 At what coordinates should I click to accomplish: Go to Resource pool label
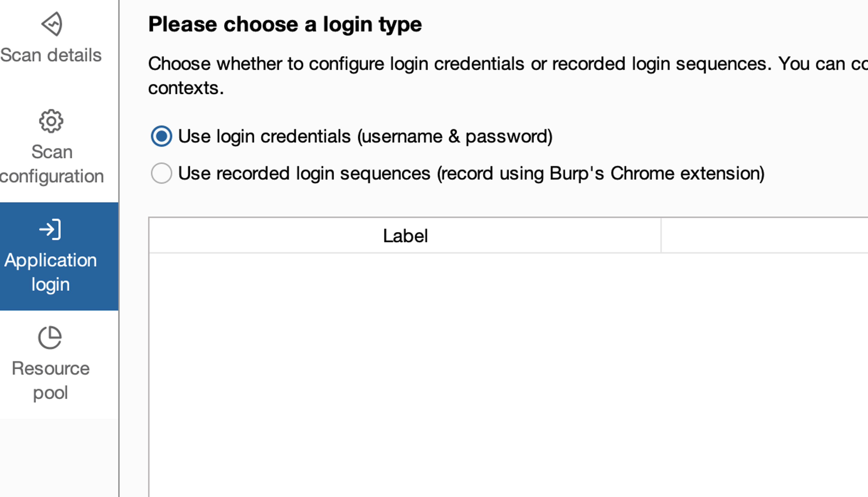point(50,380)
